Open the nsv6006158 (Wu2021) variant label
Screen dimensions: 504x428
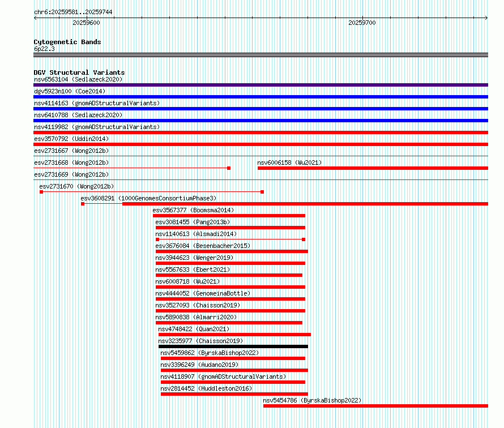(x=289, y=162)
